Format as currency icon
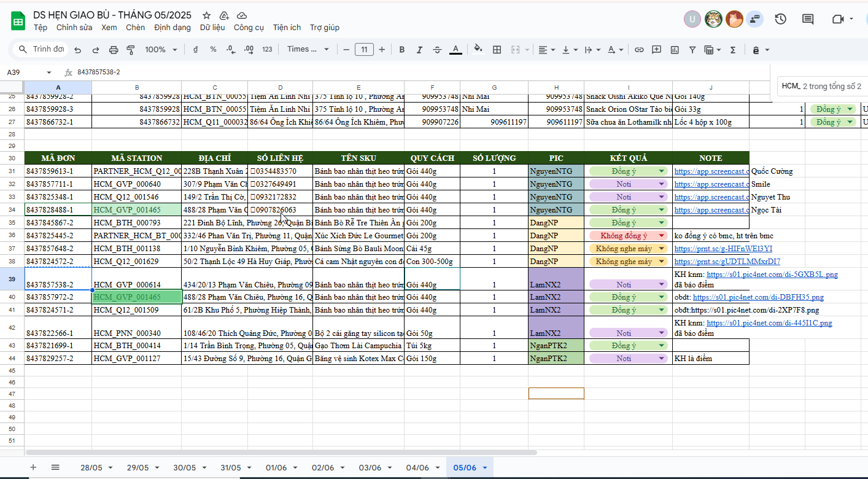The height and width of the screenshot is (479, 868). coord(195,49)
